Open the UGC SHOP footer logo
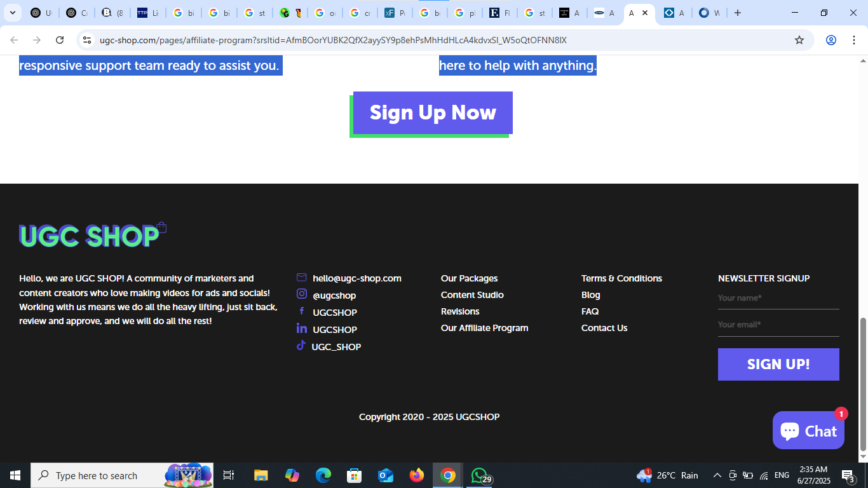This screenshot has height=488, width=868. pyautogui.click(x=93, y=235)
